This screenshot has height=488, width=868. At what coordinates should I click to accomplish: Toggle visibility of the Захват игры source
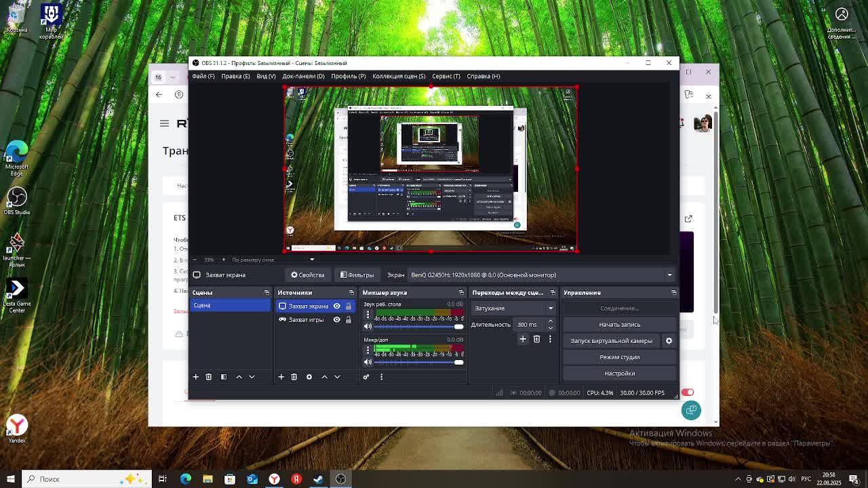(336, 320)
